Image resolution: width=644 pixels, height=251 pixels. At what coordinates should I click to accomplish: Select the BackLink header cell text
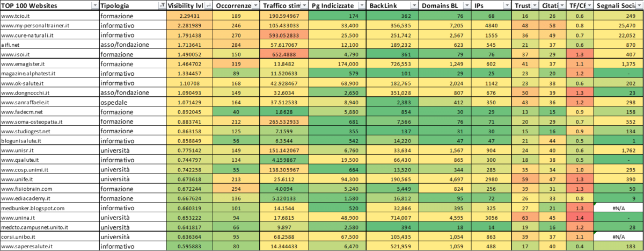(x=383, y=5)
